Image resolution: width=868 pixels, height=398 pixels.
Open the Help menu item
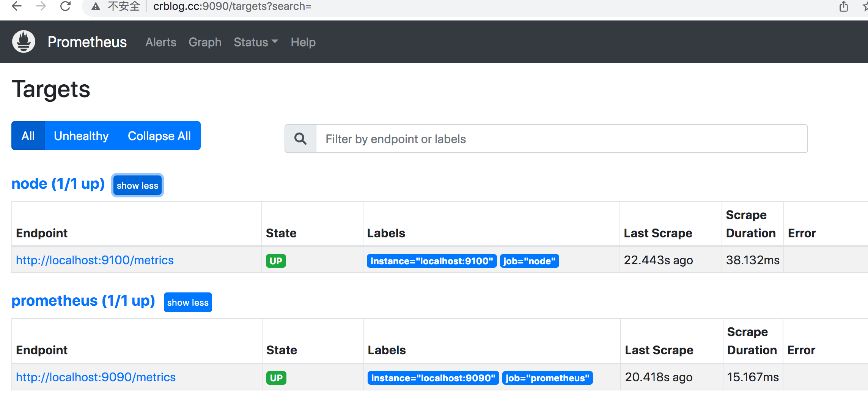(x=303, y=42)
